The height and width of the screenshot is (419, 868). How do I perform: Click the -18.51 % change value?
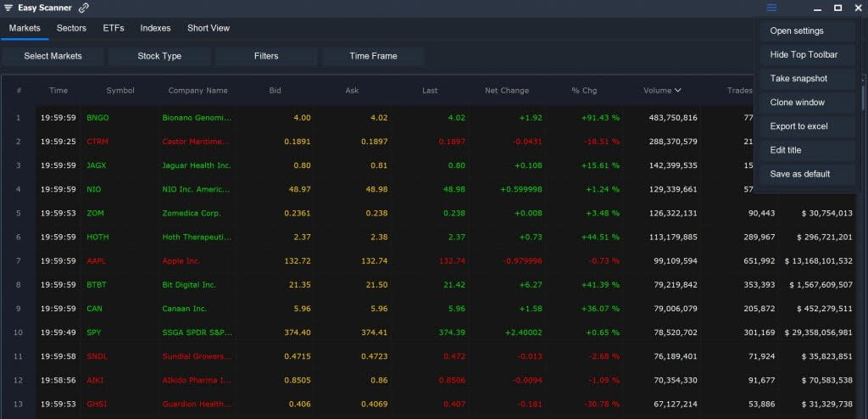point(601,142)
